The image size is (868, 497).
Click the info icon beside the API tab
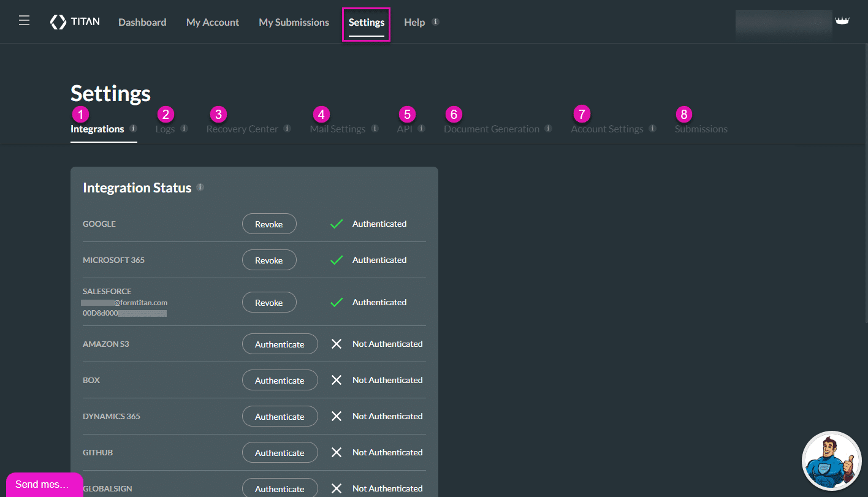(x=421, y=129)
